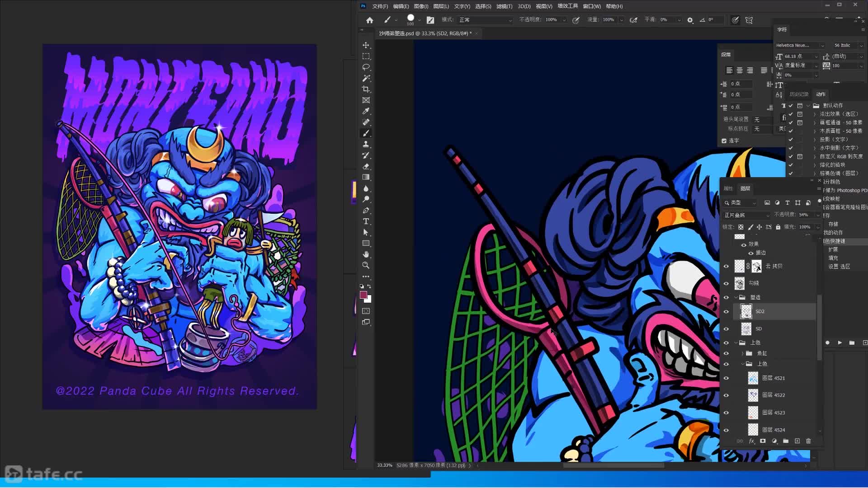Screen dimensions: 868x488
Task: Hide the SD layer
Action: pos(726,328)
